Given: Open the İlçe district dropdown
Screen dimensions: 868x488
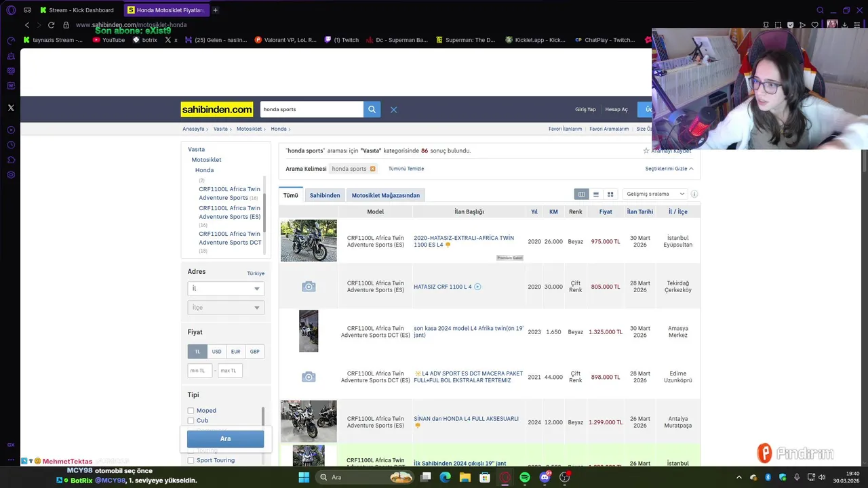Looking at the screenshot, I should click(226, 308).
